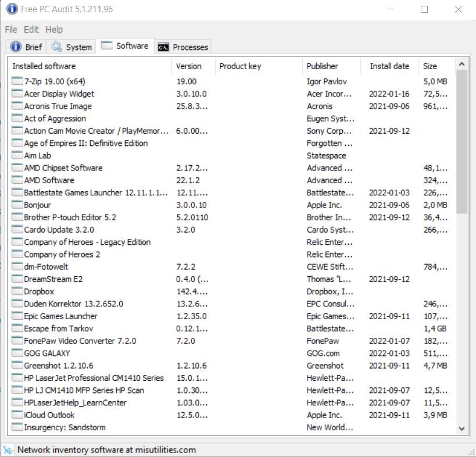This screenshot has height=457, width=476.
Task: Click the Greenshot 1.2.10.6 row icon
Action: [x=17, y=365]
